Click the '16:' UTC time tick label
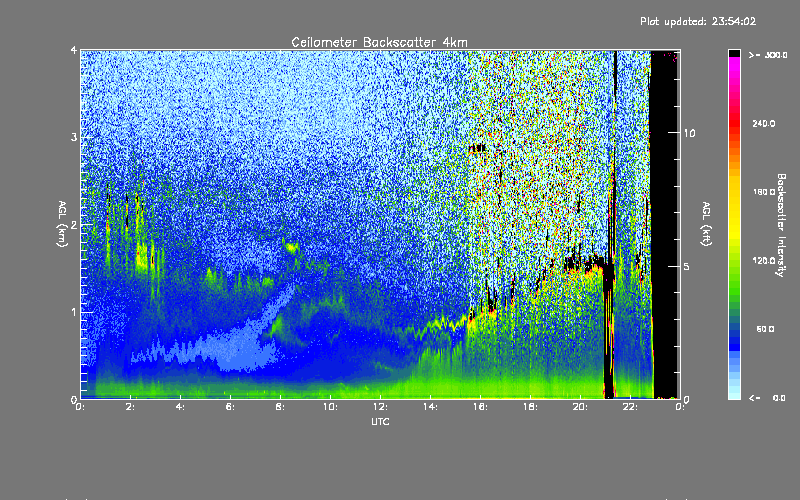Image resolution: width=800 pixels, height=500 pixels. click(481, 407)
